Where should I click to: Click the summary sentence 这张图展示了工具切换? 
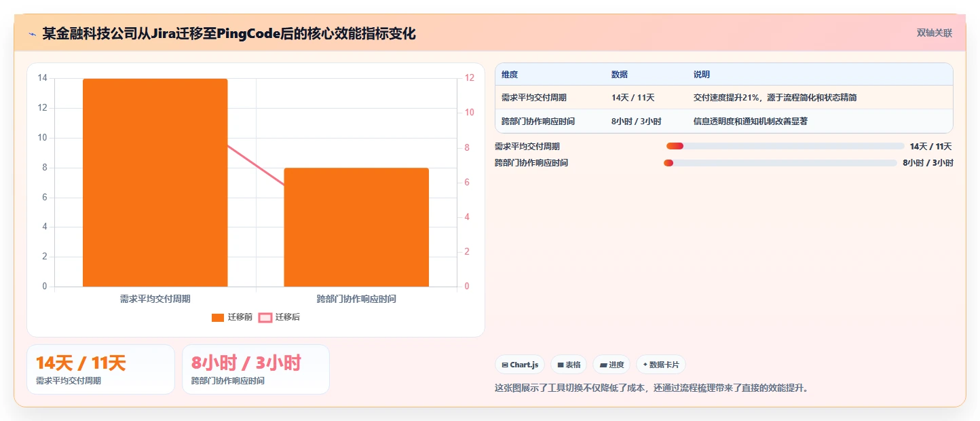652,388
